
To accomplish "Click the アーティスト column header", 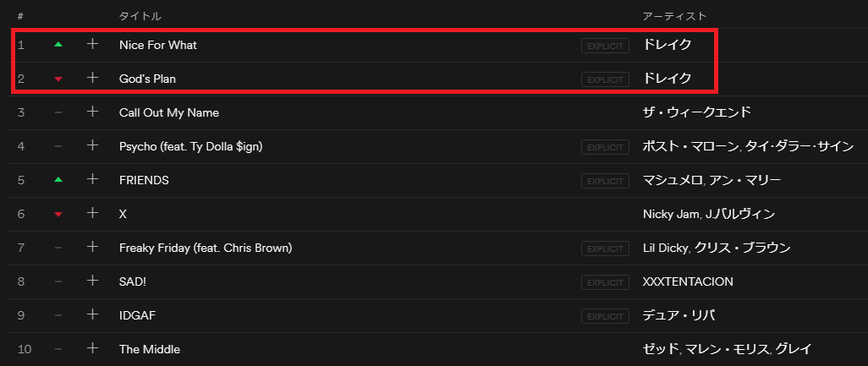I will point(674,16).
